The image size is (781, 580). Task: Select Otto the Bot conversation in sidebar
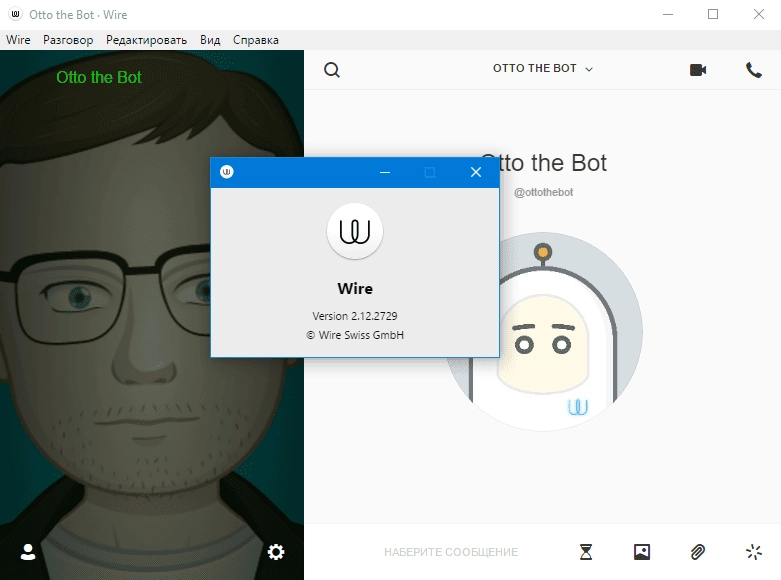click(99, 77)
